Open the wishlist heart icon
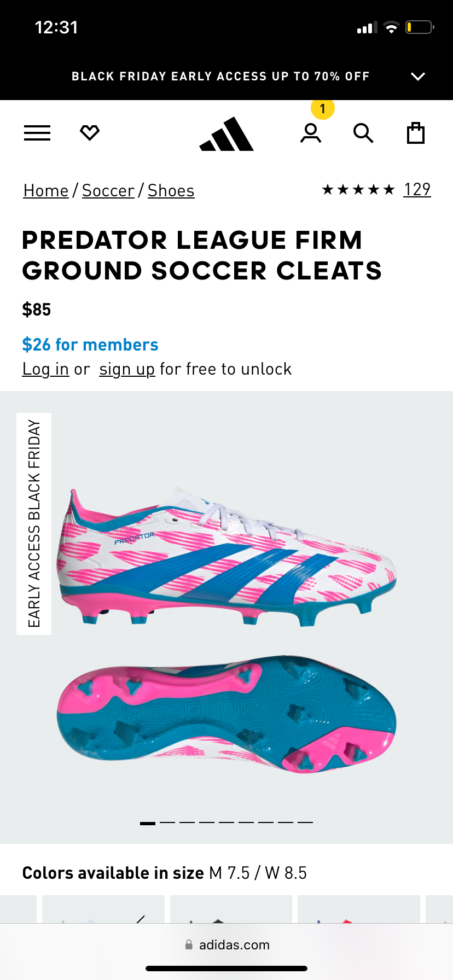 (x=90, y=132)
